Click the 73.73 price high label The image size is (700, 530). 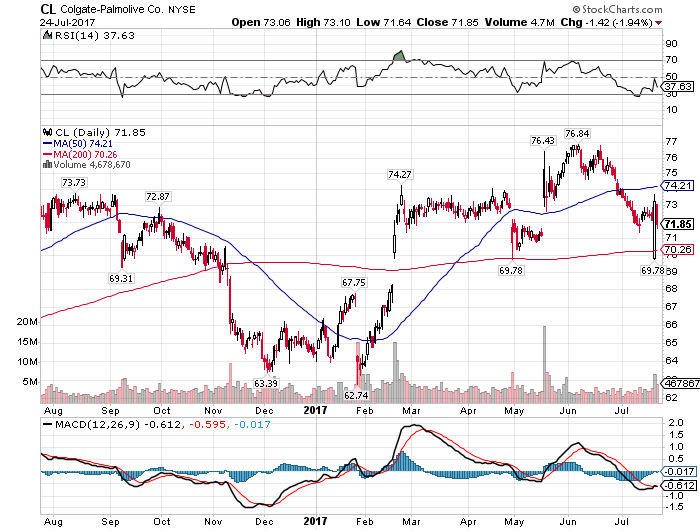74,182
